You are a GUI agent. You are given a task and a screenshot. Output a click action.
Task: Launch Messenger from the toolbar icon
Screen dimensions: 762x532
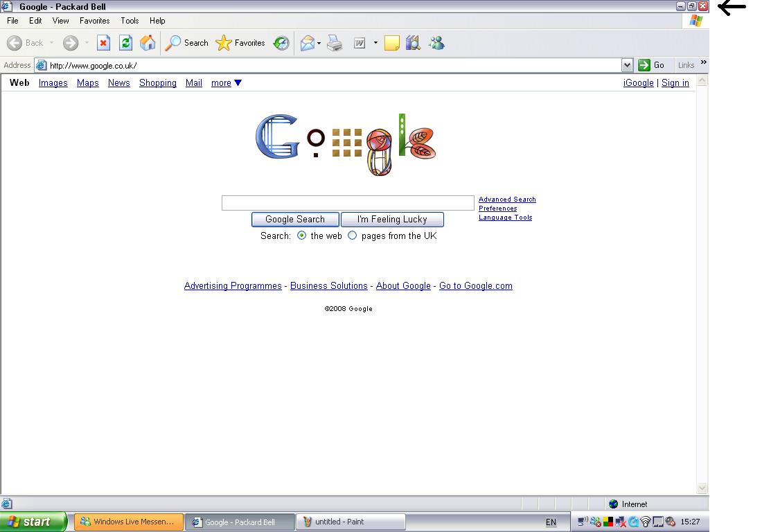436,43
